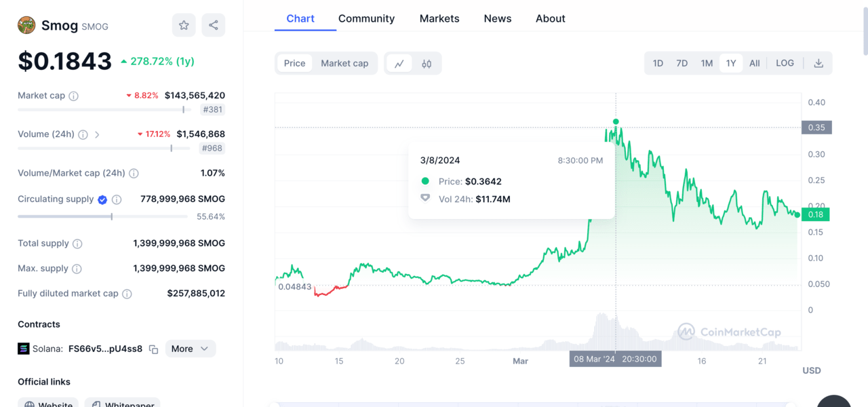Click Market cap info icon

click(x=74, y=96)
